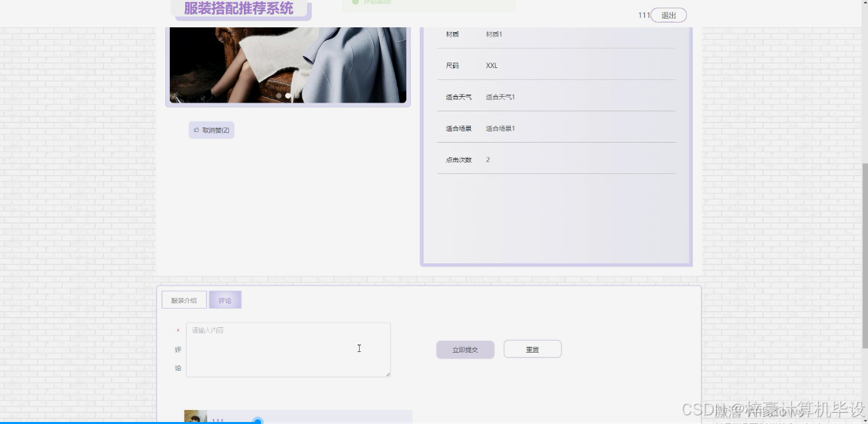Screen dimensions: 868x424
Task: Click the XXL size value
Action: coord(492,65)
